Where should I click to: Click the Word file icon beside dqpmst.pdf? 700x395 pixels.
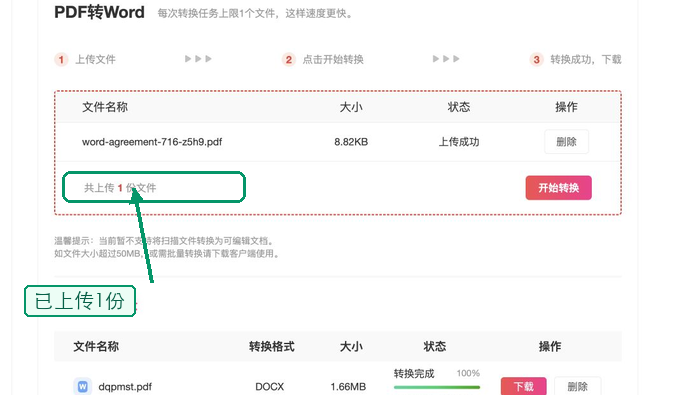pos(83,386)
